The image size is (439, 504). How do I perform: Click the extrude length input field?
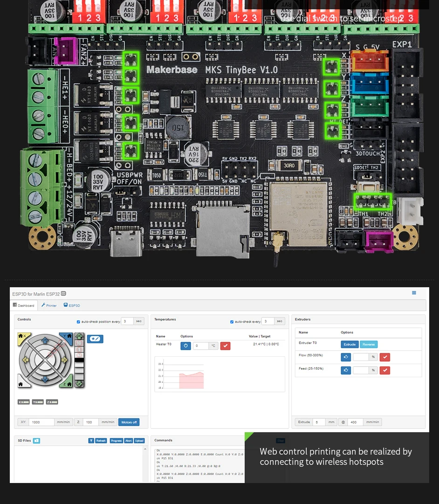tap(319, 422)
